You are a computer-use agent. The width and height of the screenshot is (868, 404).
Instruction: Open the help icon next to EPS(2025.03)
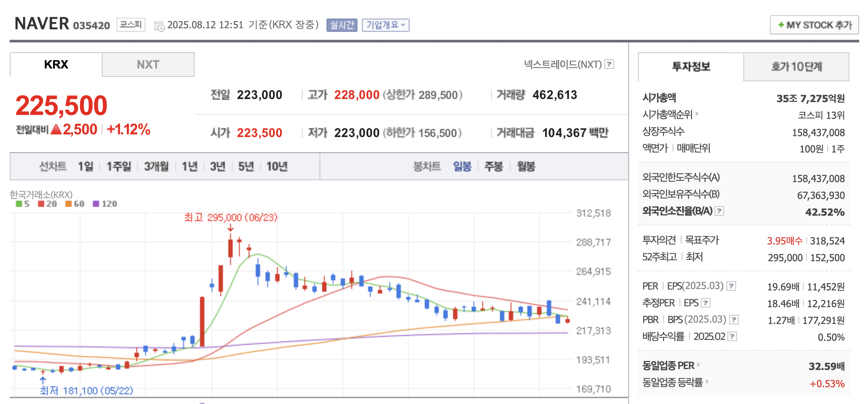(731, 286)
